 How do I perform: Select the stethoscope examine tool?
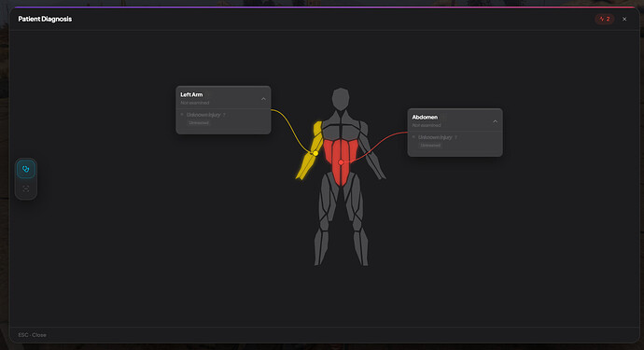26,169
